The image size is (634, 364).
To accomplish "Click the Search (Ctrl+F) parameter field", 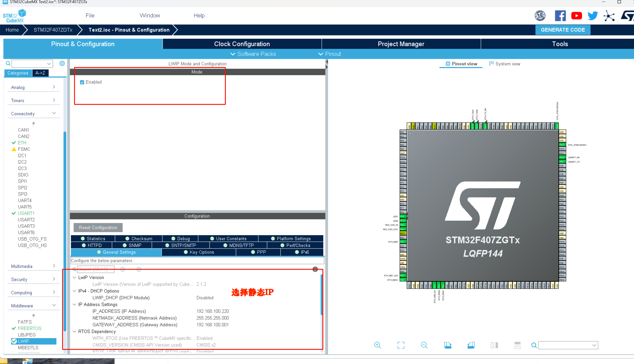I will click(96, 269).
